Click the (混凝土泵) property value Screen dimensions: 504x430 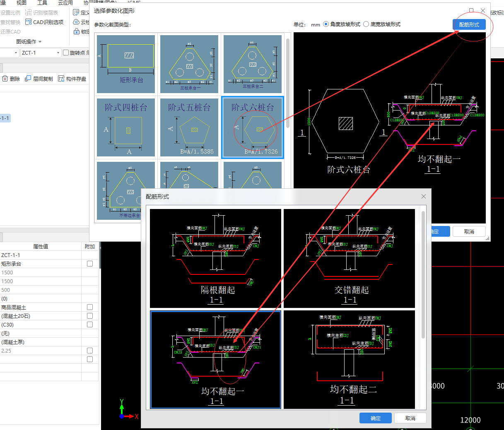[41, 342]
